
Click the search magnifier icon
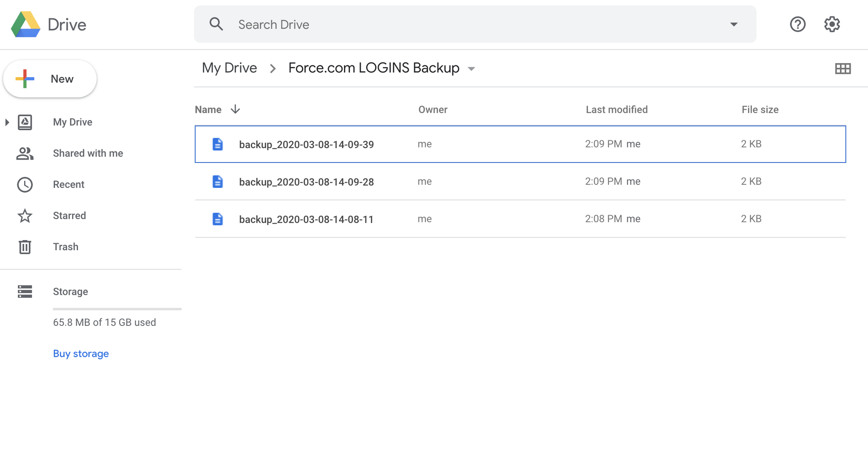click(x=216, y=24)
